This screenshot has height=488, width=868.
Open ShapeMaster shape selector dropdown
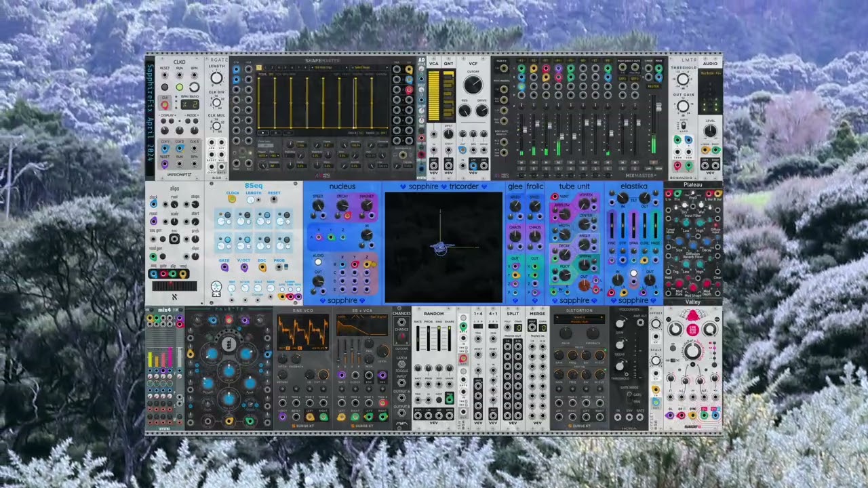point(370,67)
